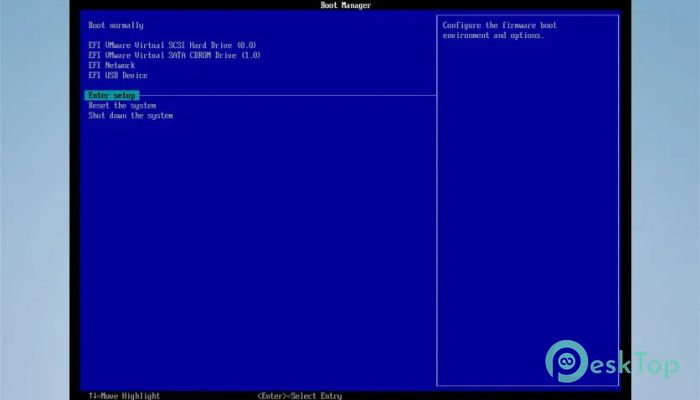
Task: Click the Configure the firmware boot help text
Action: pyautogui.click(x=500, y=30)
